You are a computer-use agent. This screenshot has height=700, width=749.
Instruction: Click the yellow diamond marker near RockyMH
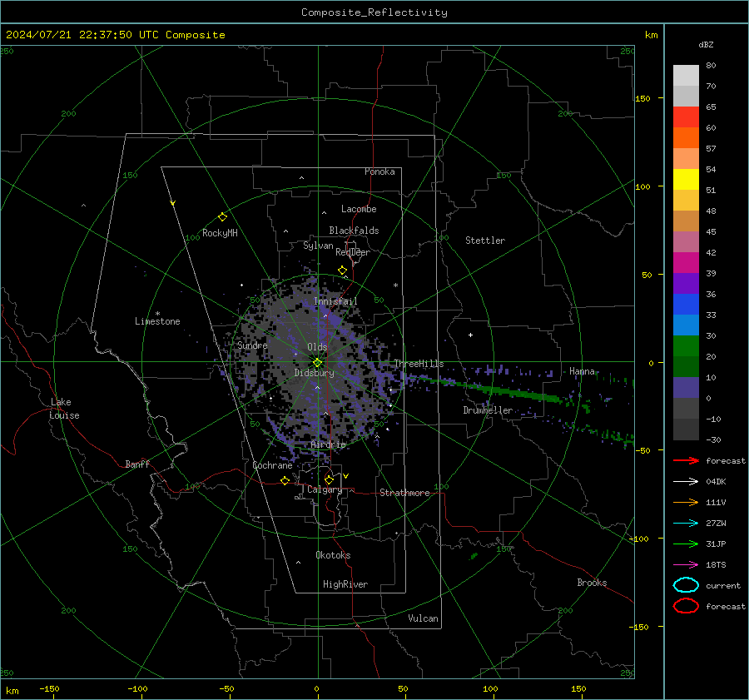[222, 217]
